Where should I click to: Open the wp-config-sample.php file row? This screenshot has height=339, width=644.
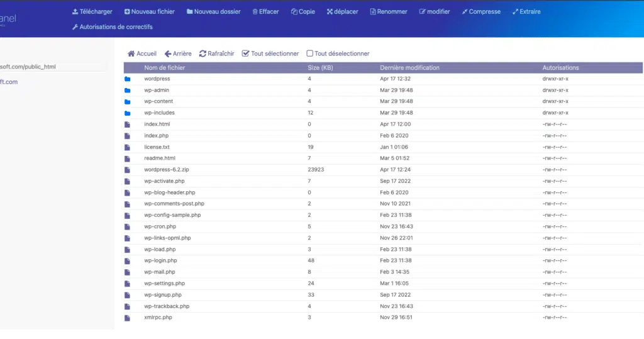point(383,215)
